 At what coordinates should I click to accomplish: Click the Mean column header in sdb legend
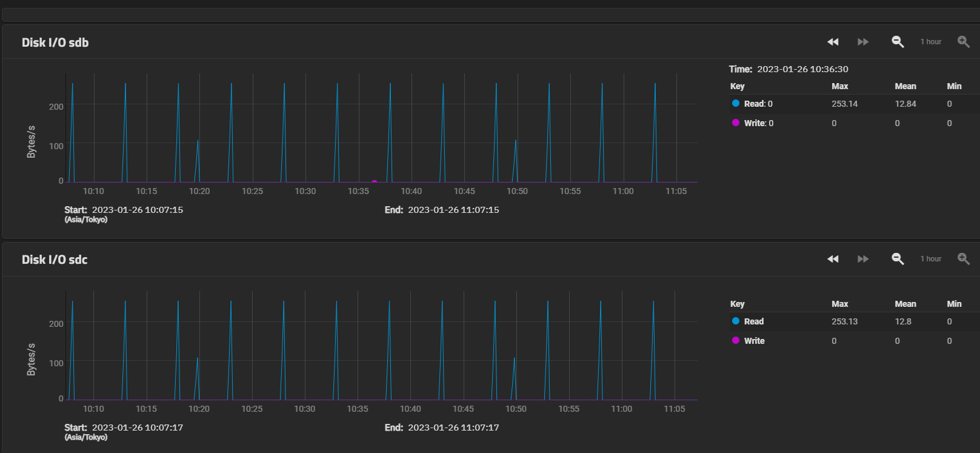click(x=905, y=86)
